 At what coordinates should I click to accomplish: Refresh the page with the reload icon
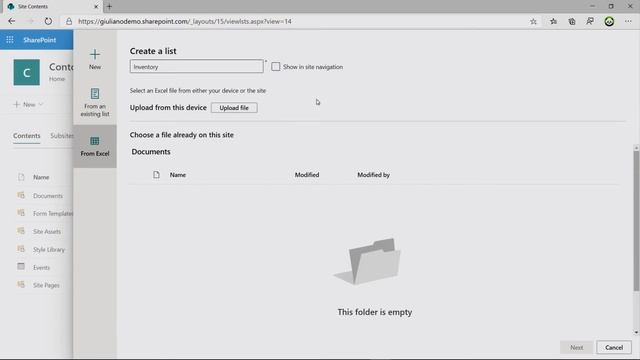point(48,21)
